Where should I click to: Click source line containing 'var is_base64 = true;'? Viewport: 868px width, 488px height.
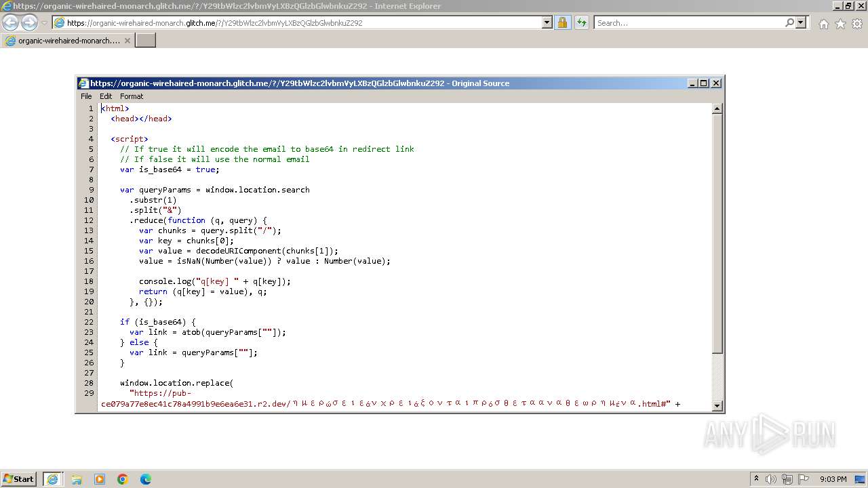pos(170,169)
